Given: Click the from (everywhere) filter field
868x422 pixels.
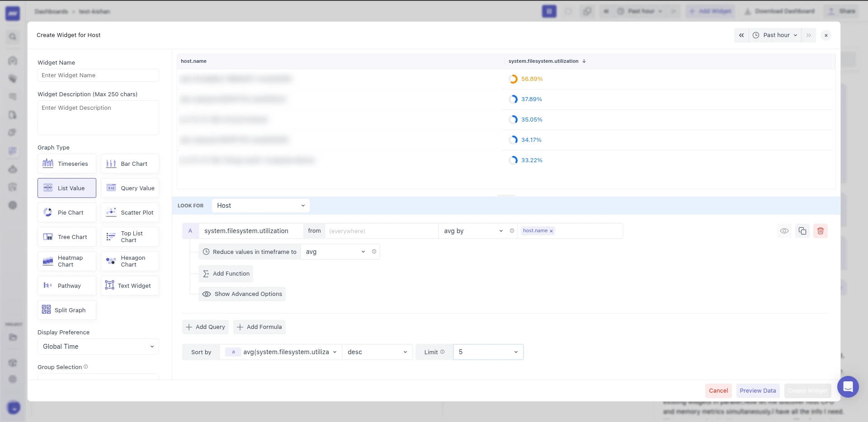Looking at the screenshot, I should [381, 231].
